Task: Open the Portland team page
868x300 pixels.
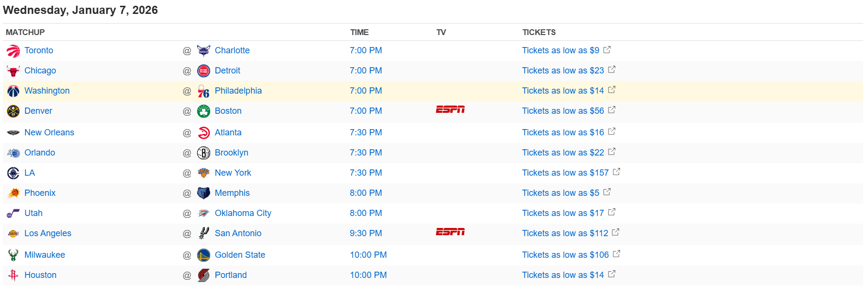Action: pyautogui.click(x=231, y=275)
